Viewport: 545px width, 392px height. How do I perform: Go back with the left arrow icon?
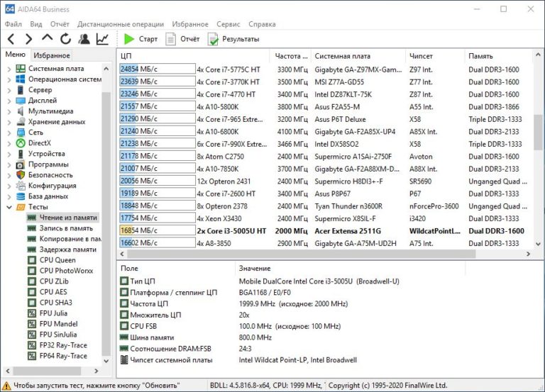coord(11,39)
